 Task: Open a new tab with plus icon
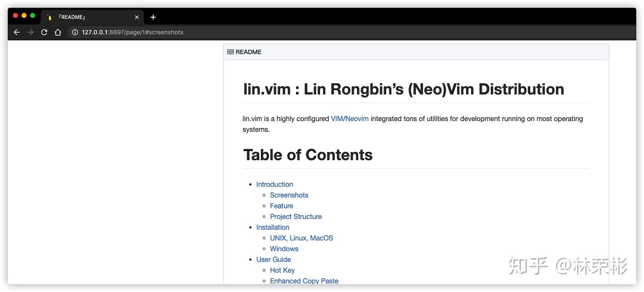point(153,17)
